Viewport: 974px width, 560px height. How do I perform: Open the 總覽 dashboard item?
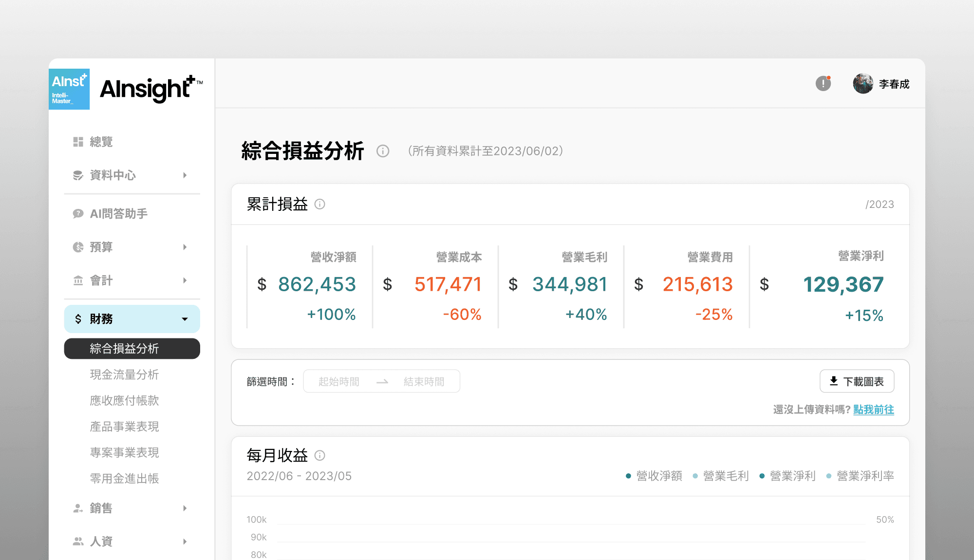(x=101, y=142)
